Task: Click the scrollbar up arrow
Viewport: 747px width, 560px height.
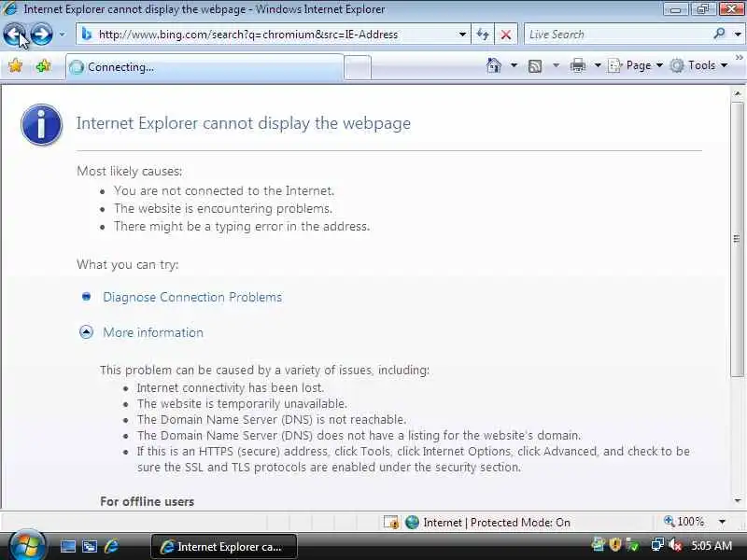Action: [x=738, y=93]
